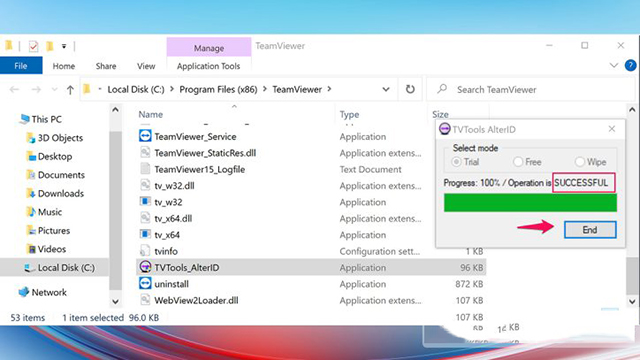
Task: Click the tv_w32.dll file icon
Action: 145,185
